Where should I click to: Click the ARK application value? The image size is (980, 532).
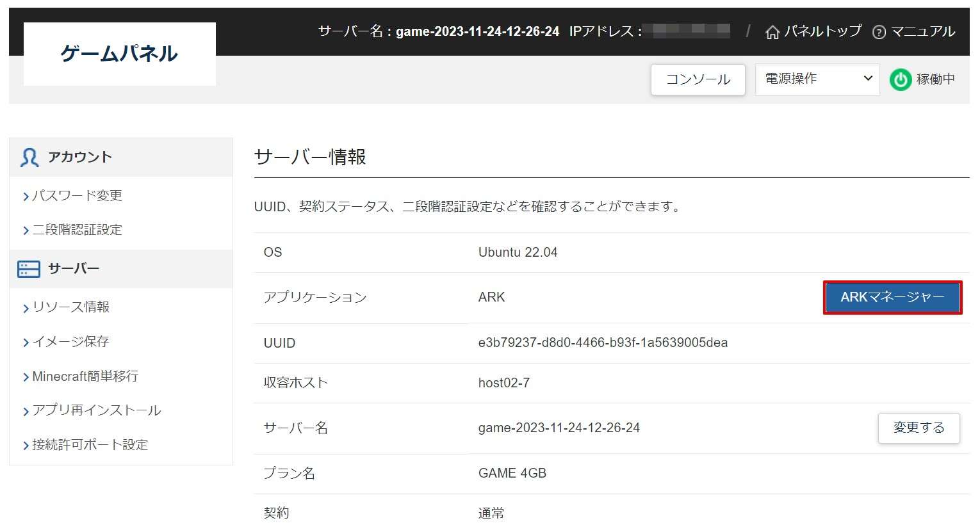(x=491, y=297)
